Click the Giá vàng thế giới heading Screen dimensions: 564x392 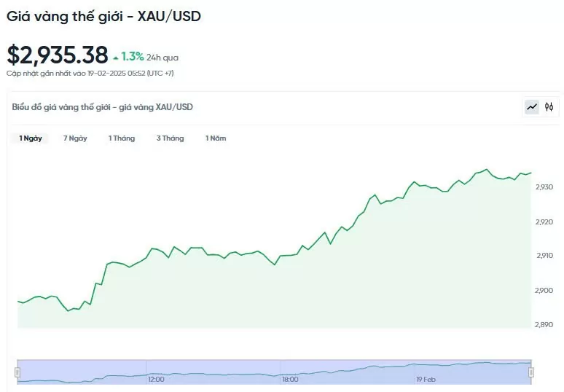point(104,15)
